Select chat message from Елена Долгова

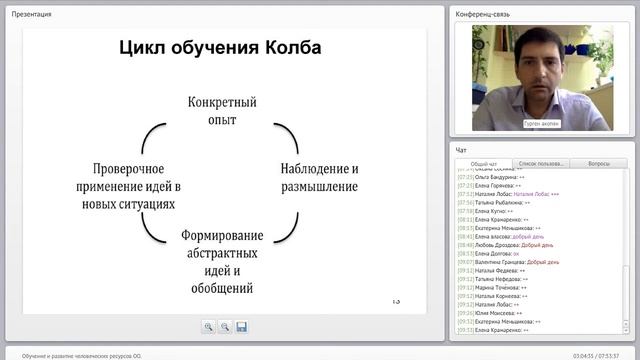point(488,254)
